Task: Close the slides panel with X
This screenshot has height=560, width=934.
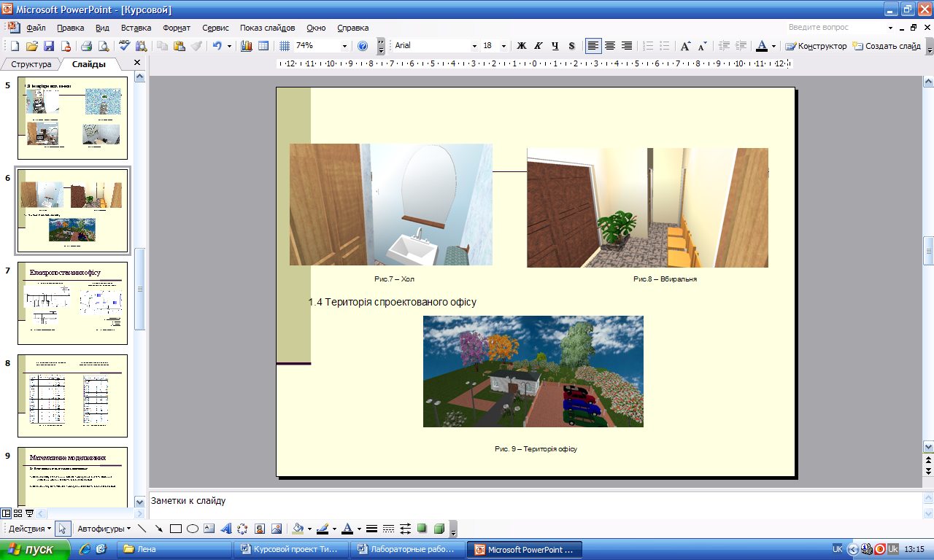Action: pyautogui.click(x=137, y=63)
